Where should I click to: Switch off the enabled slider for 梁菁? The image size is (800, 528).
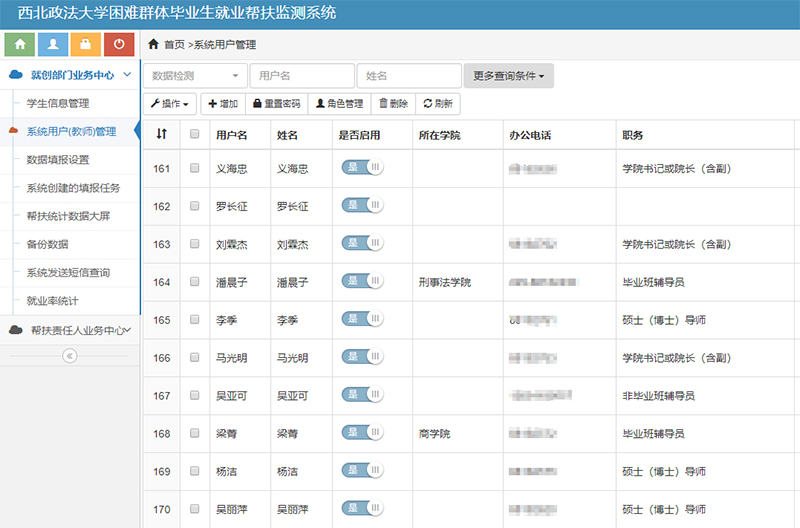coord(362,433)
